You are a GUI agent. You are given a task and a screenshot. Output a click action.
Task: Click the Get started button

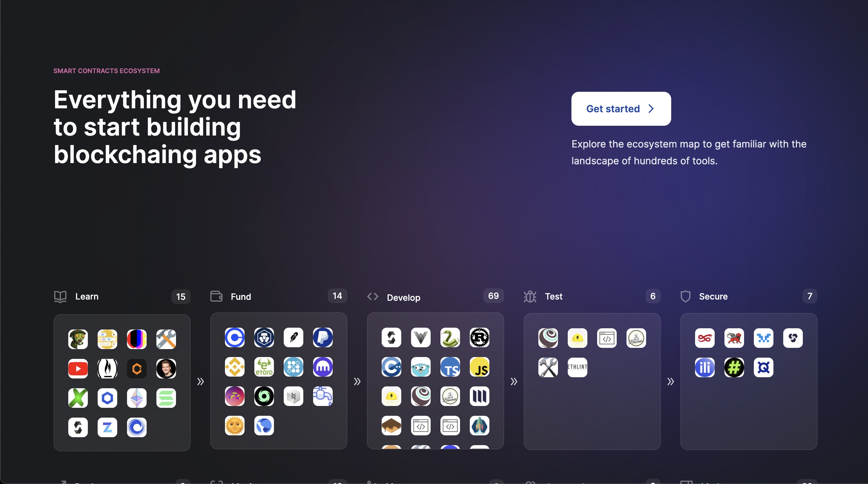click(x=621, y=108)
